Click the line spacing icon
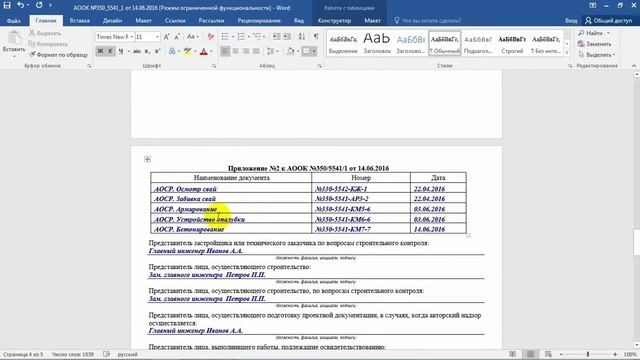The height and width of the screenshot is (360, 640). click(270, 51)
